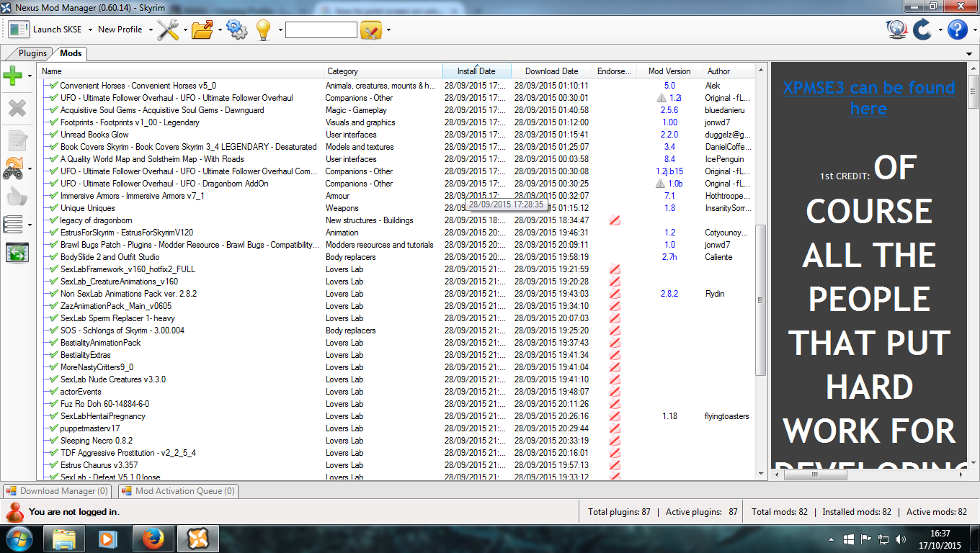Toggle the Unique Uniques mod checkmark
This screenshot has width=980, height=553.
[x=53, y=208]
